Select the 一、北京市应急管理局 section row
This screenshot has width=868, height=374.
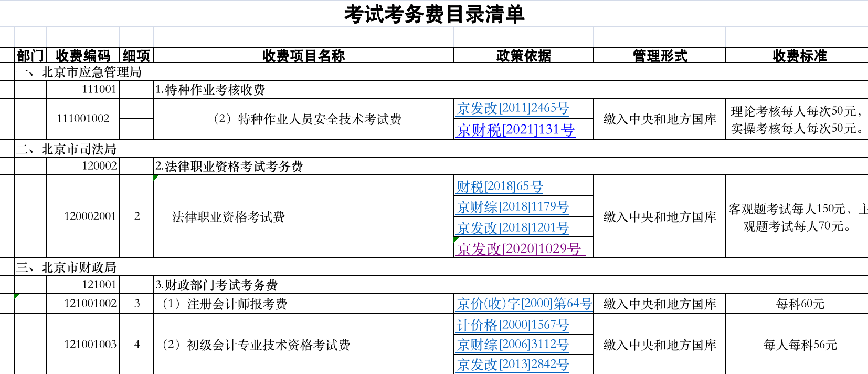(79, 72)
